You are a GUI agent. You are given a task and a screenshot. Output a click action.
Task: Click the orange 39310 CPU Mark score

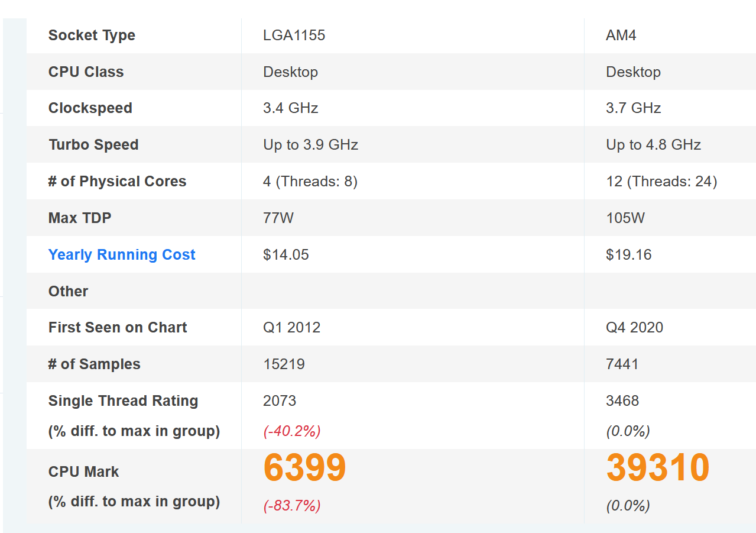click(x=657, y=468)
